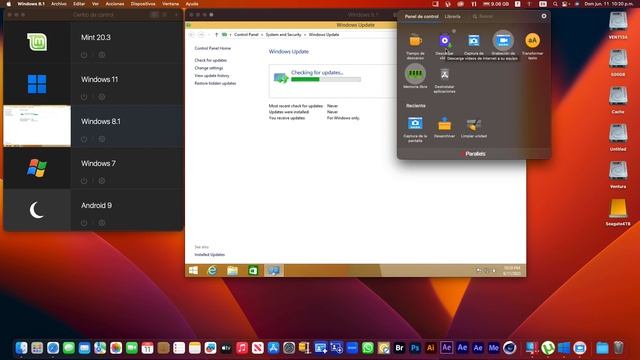Open Finder in the Dock
Screen dimensions: 640x360
coord(21,348)
